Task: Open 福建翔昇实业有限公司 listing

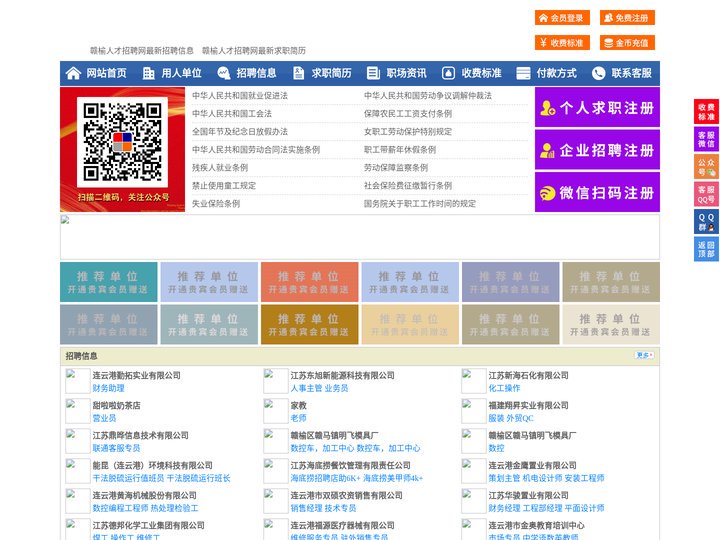Action: coord(529,405)
